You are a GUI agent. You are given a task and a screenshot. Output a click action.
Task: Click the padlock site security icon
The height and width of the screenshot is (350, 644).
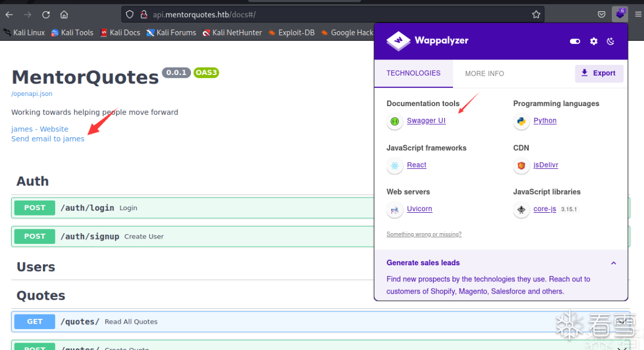coord(144,14)
